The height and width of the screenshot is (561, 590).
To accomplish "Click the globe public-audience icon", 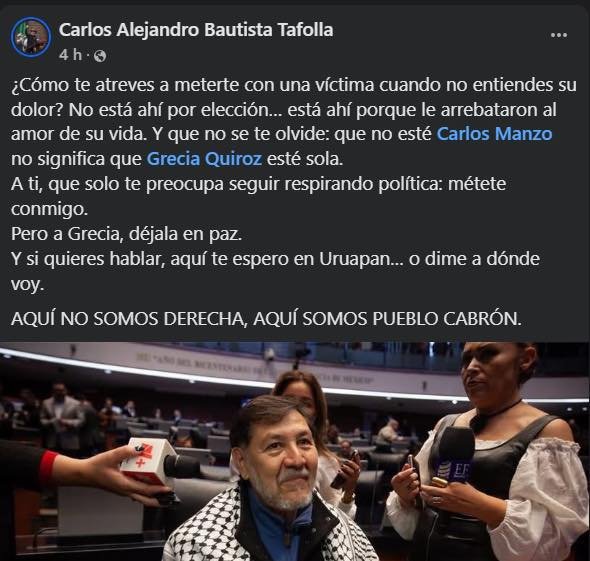I will 100,56.
